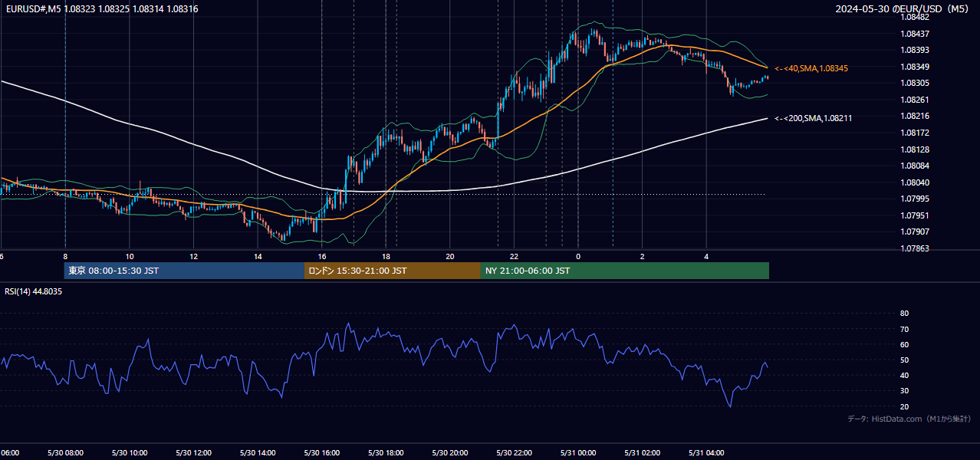Click hour tick 12 under price chart
This screenshot has height=460, width=980.
tap(193, 256)
